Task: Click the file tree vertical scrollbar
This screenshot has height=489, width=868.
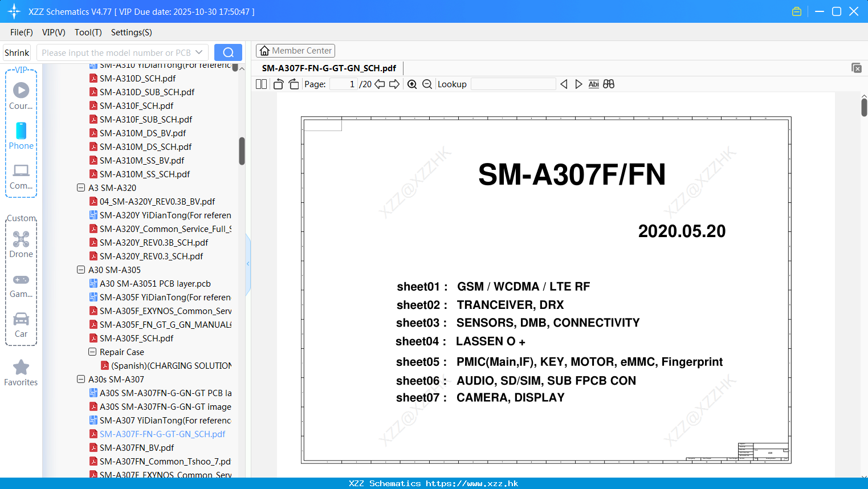Action: pyautogui.click(x=242, y=151)
